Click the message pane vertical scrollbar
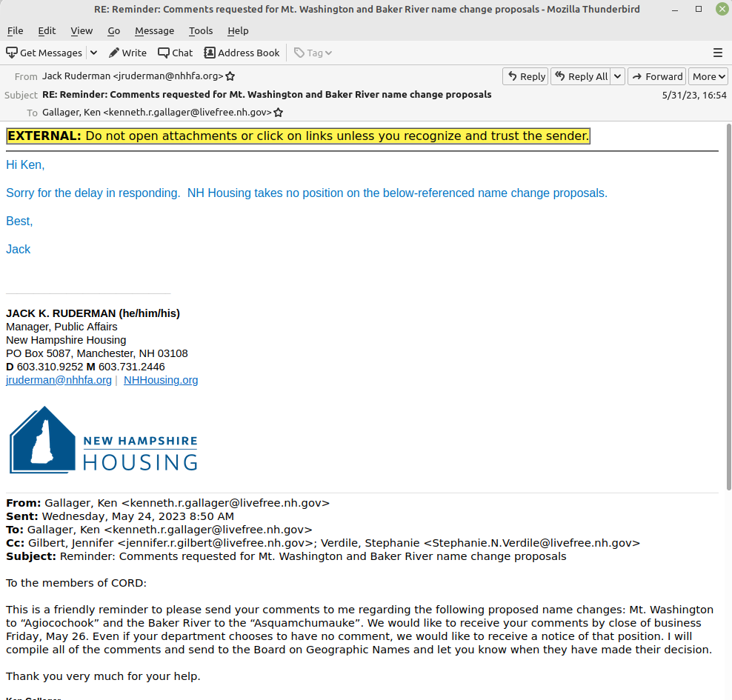The height and width of the screenshot is (700, 732). [728, 311]
